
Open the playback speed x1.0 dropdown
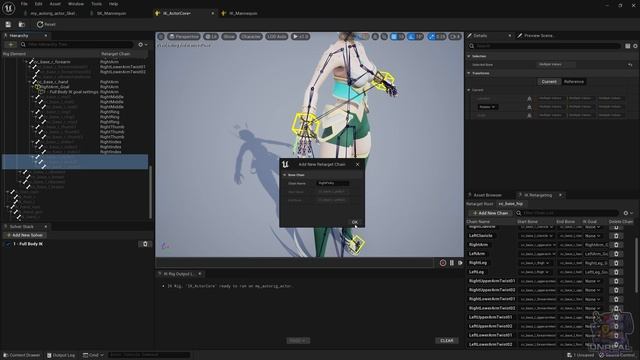(300, 37)
